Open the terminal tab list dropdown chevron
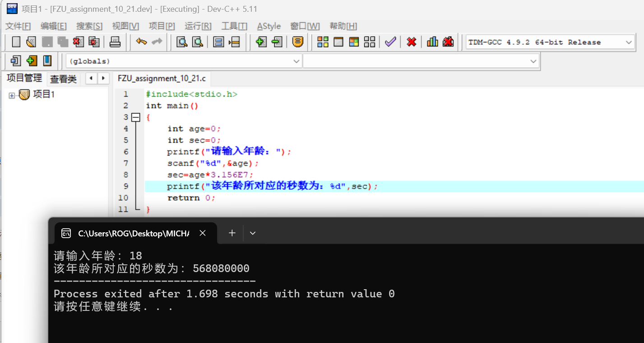 pyautogui.click(x=253, y=233)
